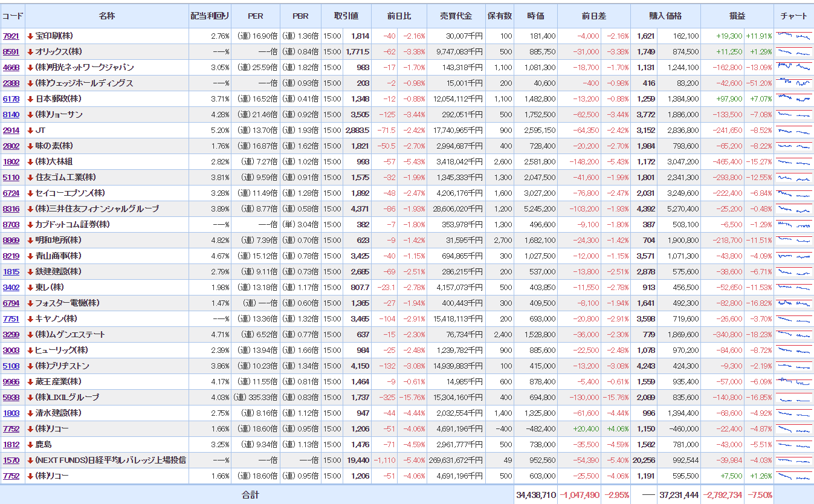Click the down arrow icon beside 日本郵政(株)
814x504 pixels.
(30, 99)
